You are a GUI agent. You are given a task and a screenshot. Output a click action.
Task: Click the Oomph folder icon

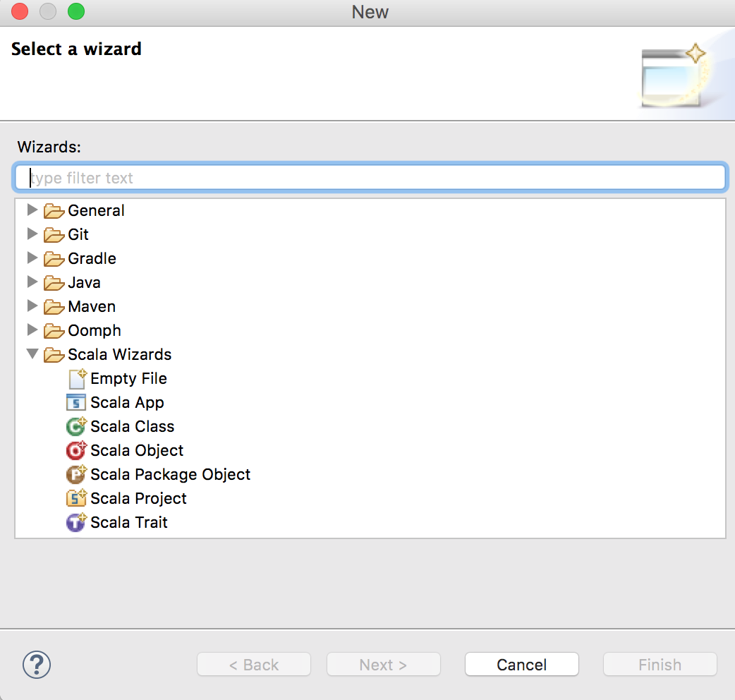pyautogui.click(x=54, y=331)
